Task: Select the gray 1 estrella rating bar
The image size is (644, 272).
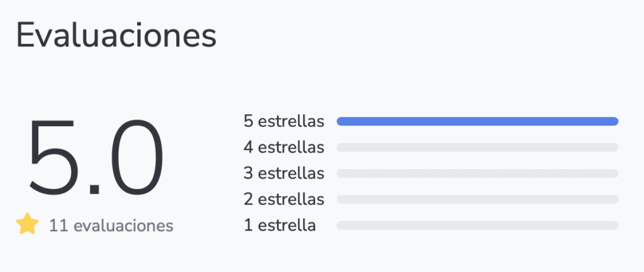Action: click(477, 225)
